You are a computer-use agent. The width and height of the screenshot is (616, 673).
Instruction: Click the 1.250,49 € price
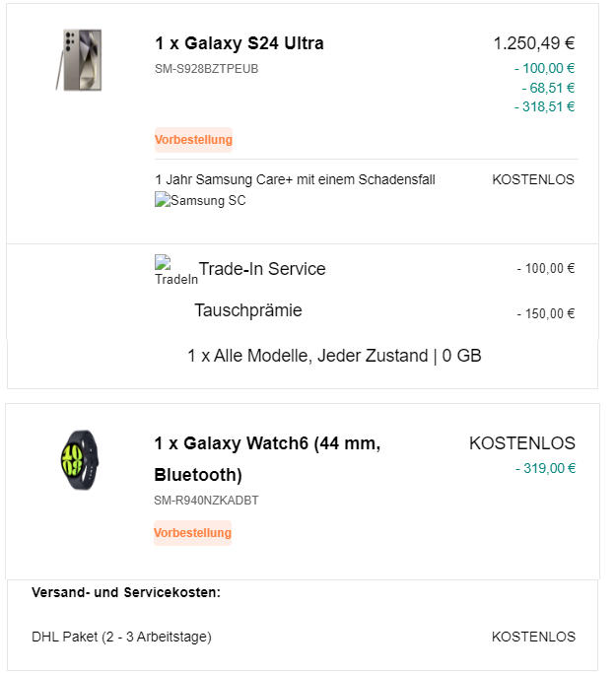pyautogui.click(x=534, y=43)
